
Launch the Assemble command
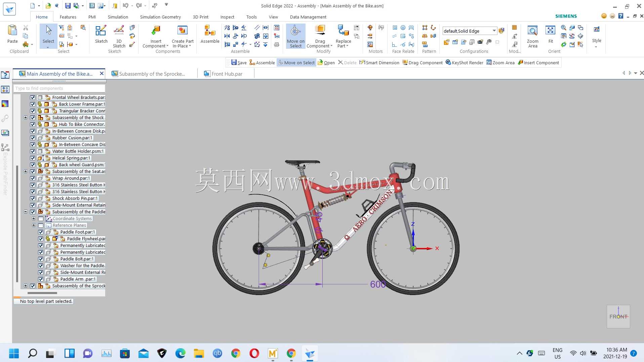pyautogui.click(x=210, y=34)
